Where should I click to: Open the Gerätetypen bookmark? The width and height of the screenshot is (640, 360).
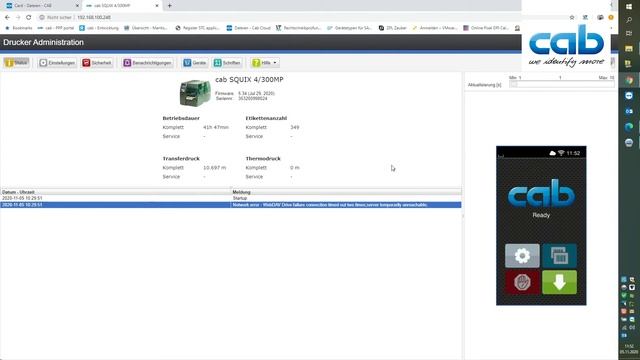pos(349,28)
